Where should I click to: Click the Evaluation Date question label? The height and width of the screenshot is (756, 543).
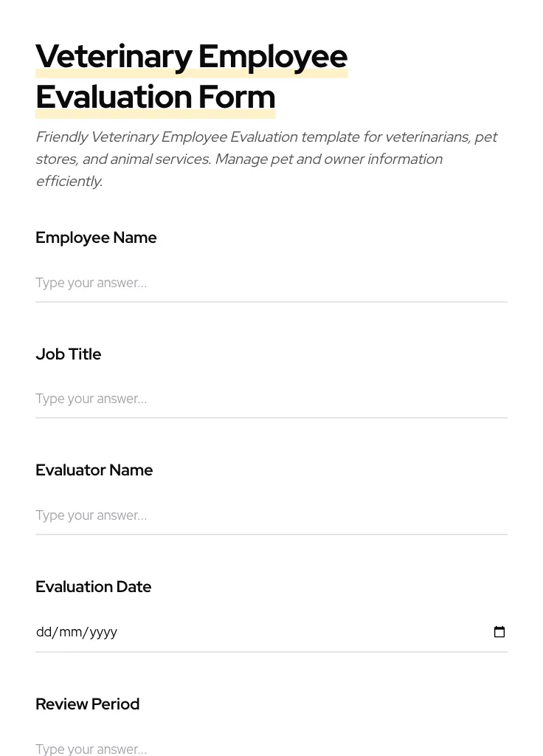tap(93, 586)
